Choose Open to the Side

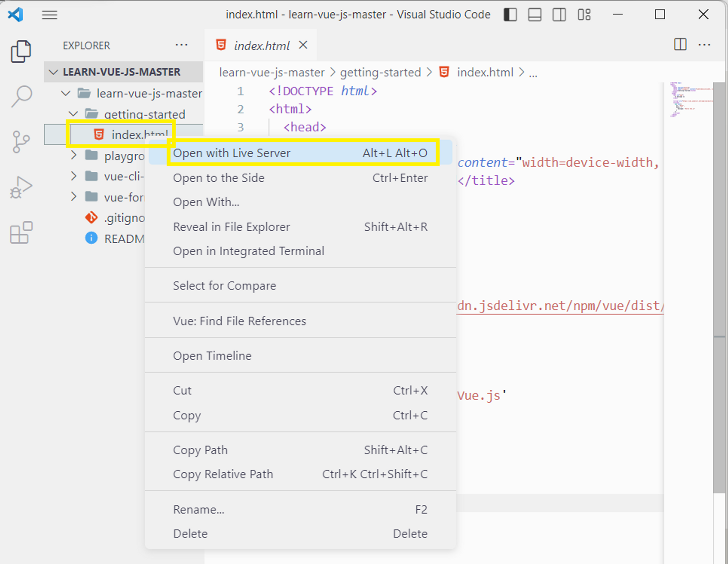300,178
